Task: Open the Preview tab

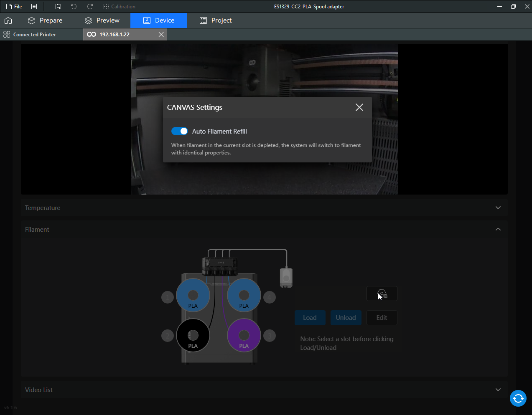Action: click(102, 20)
